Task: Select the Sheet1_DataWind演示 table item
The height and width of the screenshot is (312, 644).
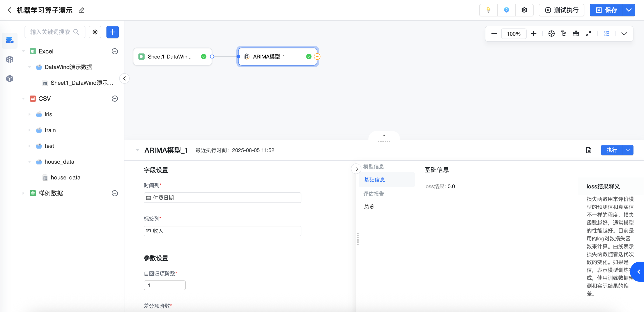Action: 78,83
